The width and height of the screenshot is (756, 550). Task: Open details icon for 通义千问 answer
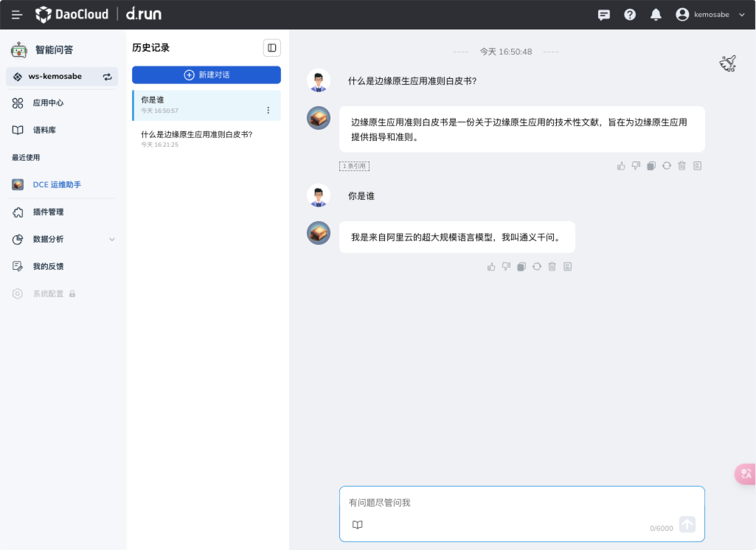tap(567, 267)
